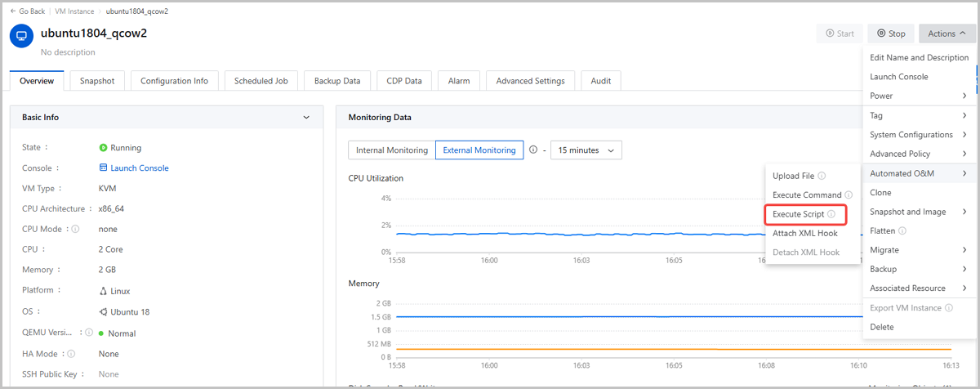Toggle the Actions dropdown button
Image resolution: width=980 pixels, height=389 pixels.
click(947, 34)
